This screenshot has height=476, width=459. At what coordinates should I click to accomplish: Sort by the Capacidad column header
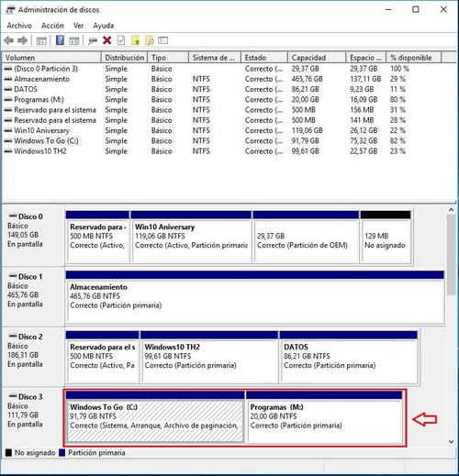click(x=317, y=58)
